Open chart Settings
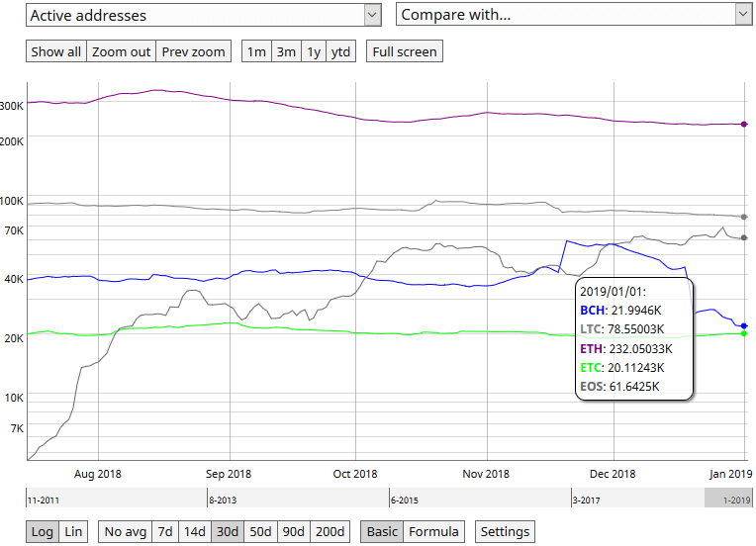Image resolution: width=756 pixels, height=546 pixels. [x=505, y=531]
